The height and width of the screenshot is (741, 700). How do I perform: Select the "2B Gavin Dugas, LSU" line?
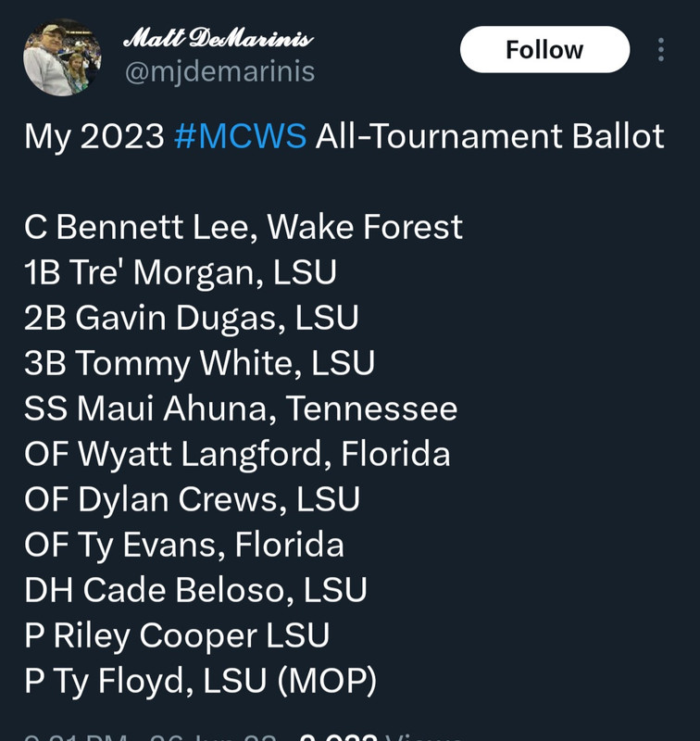pos(191,318)
